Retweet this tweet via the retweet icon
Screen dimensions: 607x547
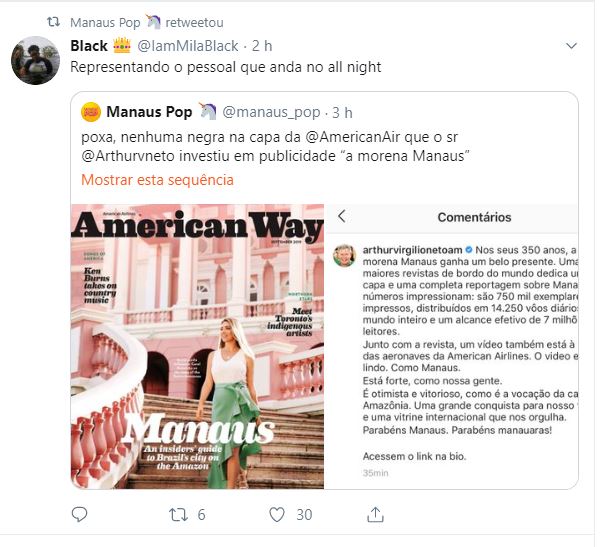(178, 515)
